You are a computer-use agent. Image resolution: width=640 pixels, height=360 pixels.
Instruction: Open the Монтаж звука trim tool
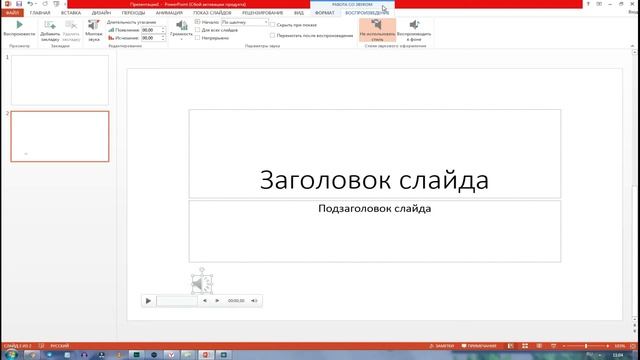94,30
